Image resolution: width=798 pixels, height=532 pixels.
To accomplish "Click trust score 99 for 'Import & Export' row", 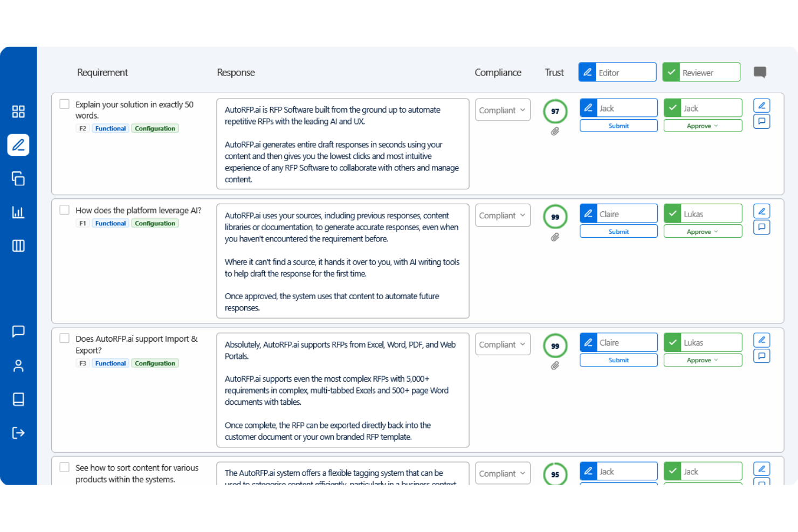I will (x=555, y=346).
